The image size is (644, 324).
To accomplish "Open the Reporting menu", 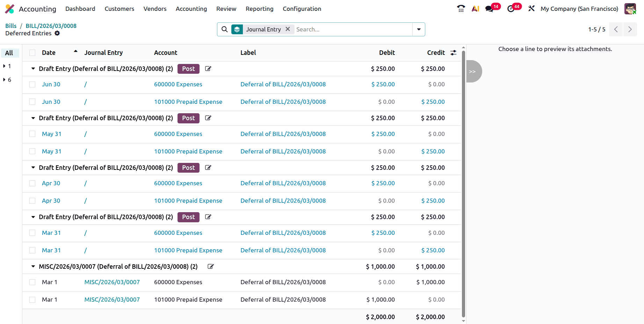I will click(x=260, y=9).
